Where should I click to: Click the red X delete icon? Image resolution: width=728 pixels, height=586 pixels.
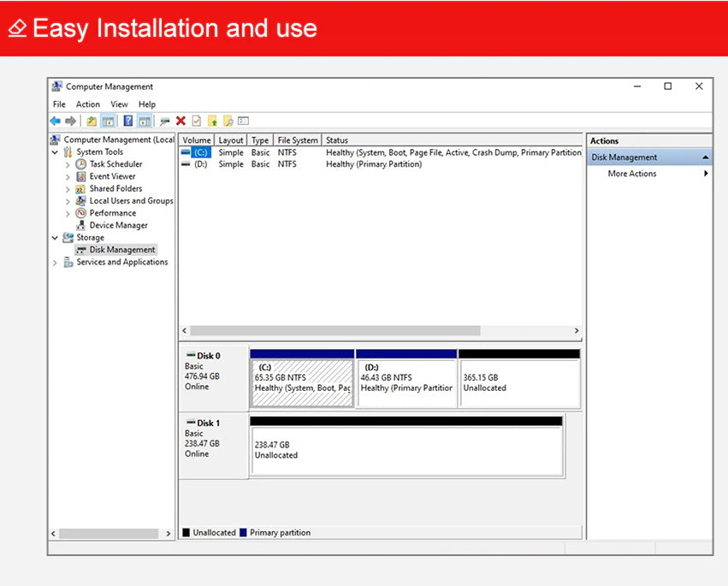tap(181, 121)
